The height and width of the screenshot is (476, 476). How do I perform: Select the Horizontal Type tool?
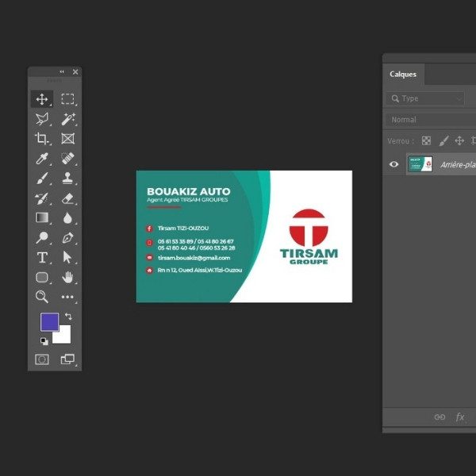42,257
